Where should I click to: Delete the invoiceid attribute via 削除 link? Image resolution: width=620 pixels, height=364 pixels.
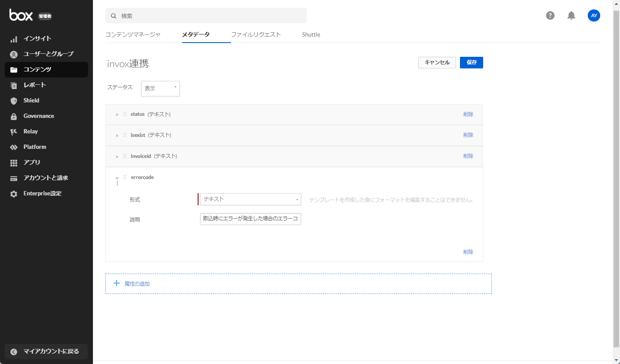pyautogui.click(x=468, y=156)
